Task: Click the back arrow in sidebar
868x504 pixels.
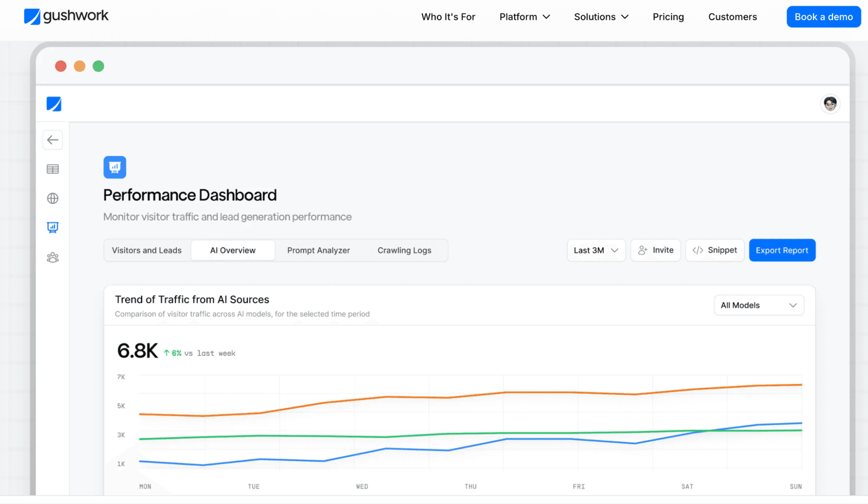Action: (x=53, y=140)
